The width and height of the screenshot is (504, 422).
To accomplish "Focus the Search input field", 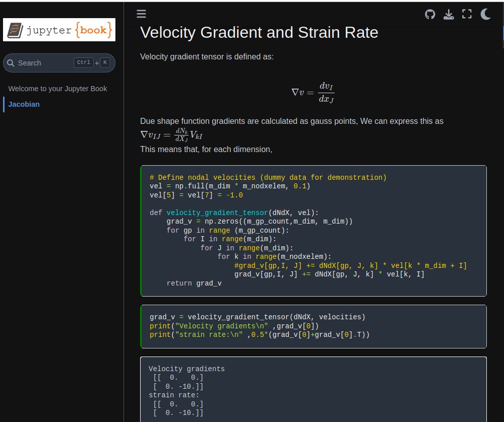I will [59, 63].
